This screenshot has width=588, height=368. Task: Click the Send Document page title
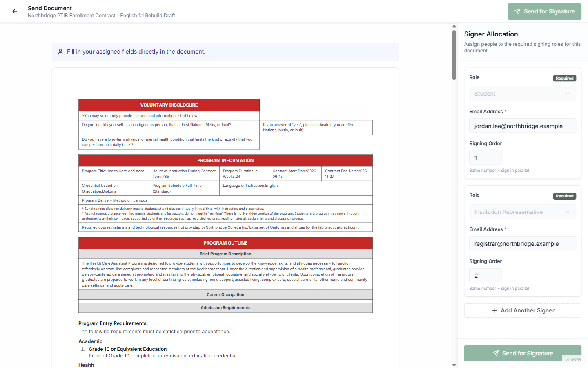(50, 8)
